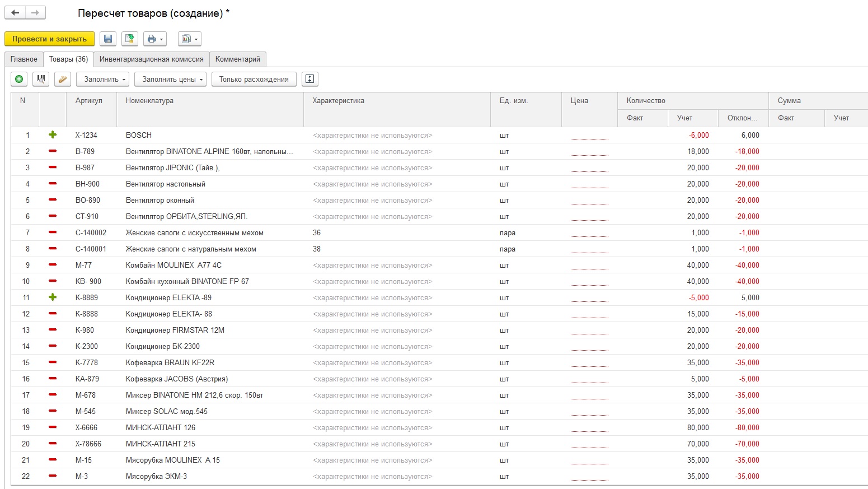868x489 pixels.
Task: Click article code KB- 900
Action: point(88,281)
